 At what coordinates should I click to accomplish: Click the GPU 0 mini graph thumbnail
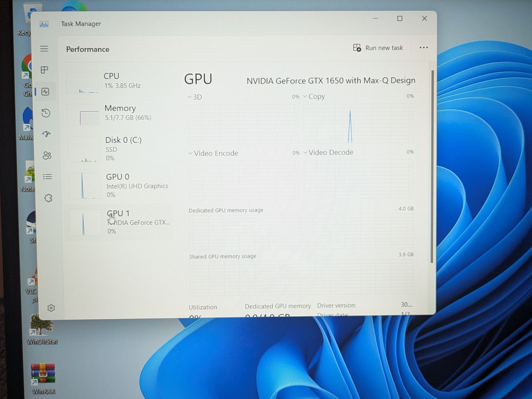(x=85, y=186)
